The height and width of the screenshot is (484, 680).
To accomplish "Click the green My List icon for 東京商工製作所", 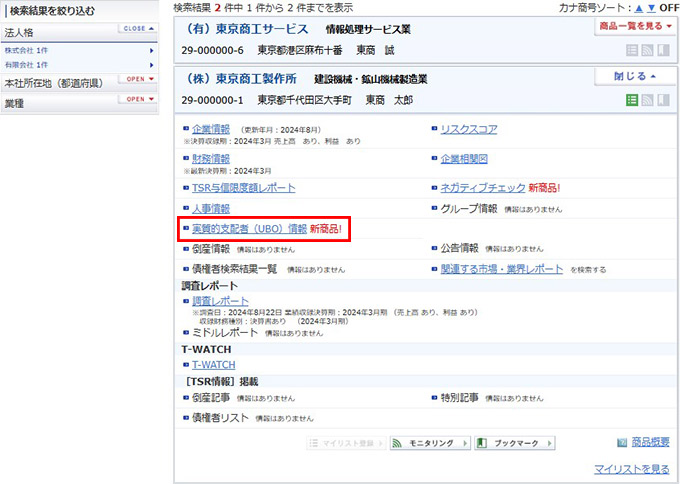I will [632, 100].
